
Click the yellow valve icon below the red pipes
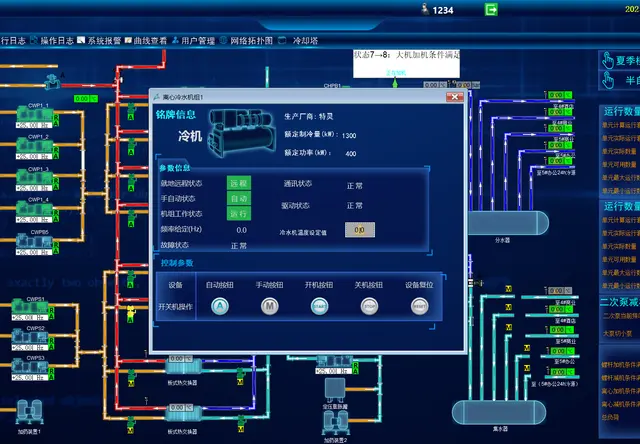(x=131, y=313)
